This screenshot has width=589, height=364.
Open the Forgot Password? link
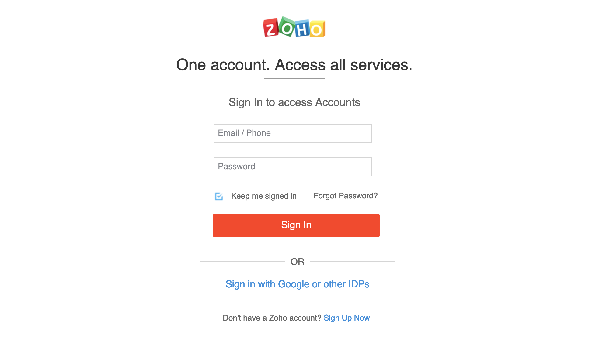(x=346, y=196)
